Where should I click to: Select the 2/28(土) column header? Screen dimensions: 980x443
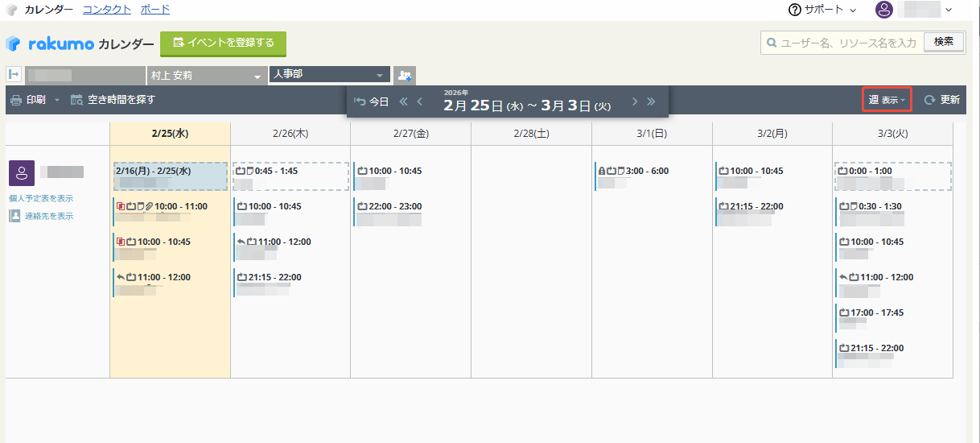[x=531, y=133]
